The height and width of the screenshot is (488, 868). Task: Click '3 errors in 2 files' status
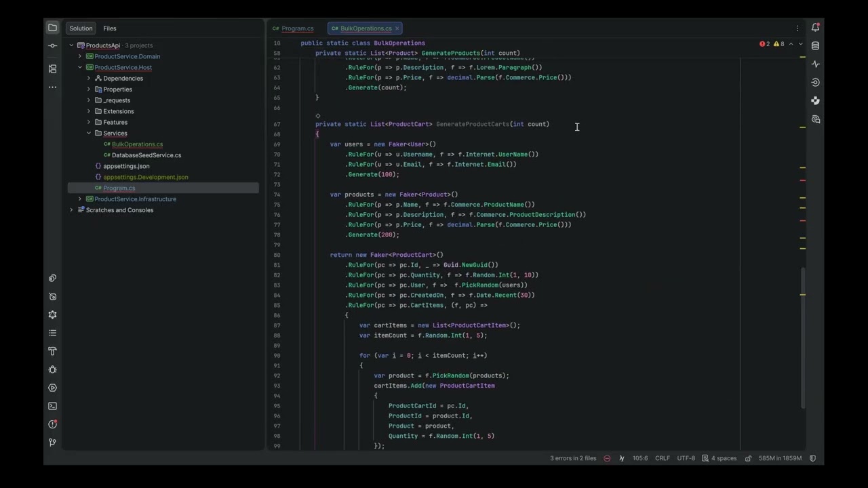[573, 458]
